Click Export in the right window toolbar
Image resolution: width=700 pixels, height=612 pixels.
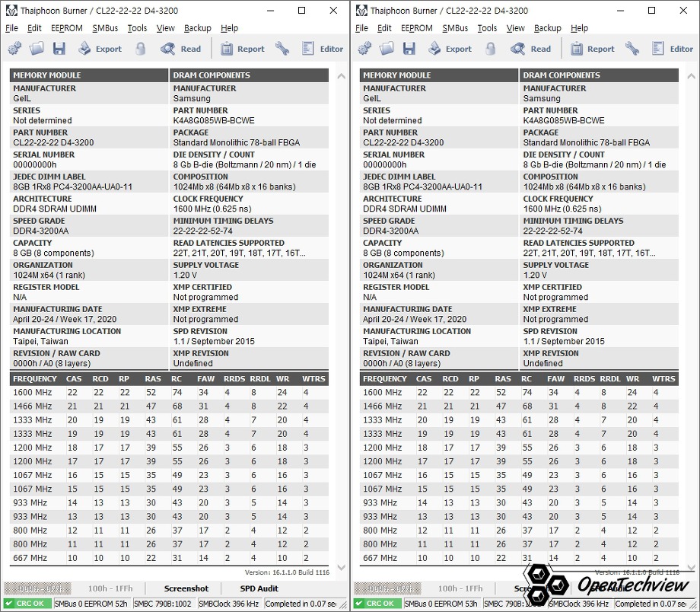(x=450, y=48)
